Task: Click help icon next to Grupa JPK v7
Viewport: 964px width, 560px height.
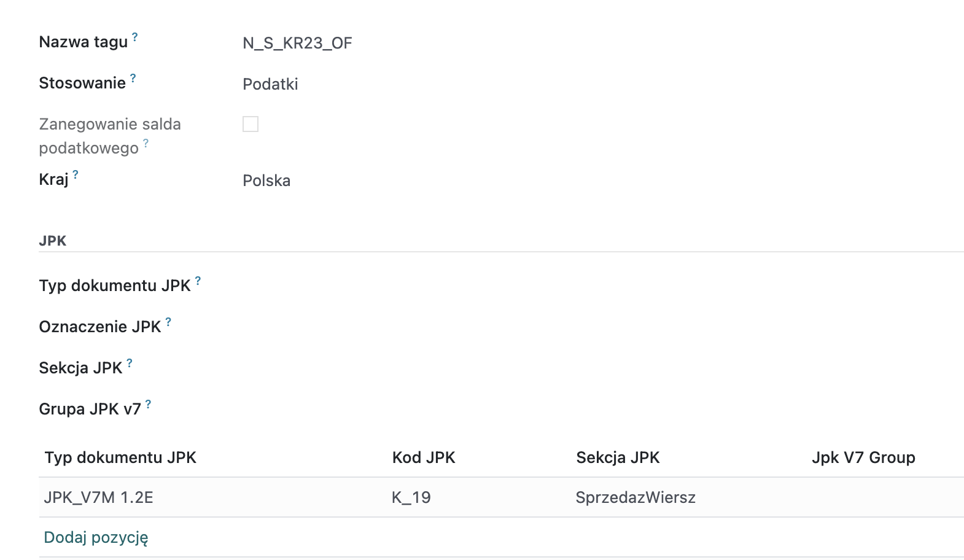Action: click(x=148, y=404)
